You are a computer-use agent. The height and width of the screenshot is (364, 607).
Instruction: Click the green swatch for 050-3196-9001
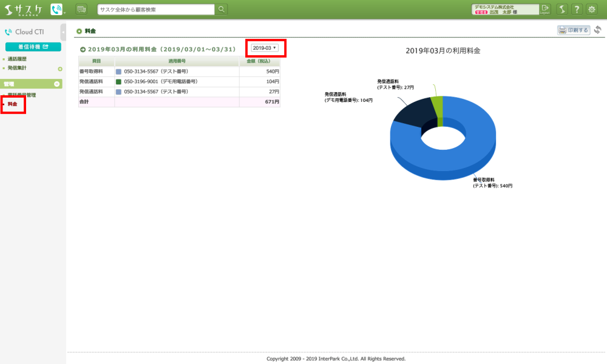(x=119, y=81)
